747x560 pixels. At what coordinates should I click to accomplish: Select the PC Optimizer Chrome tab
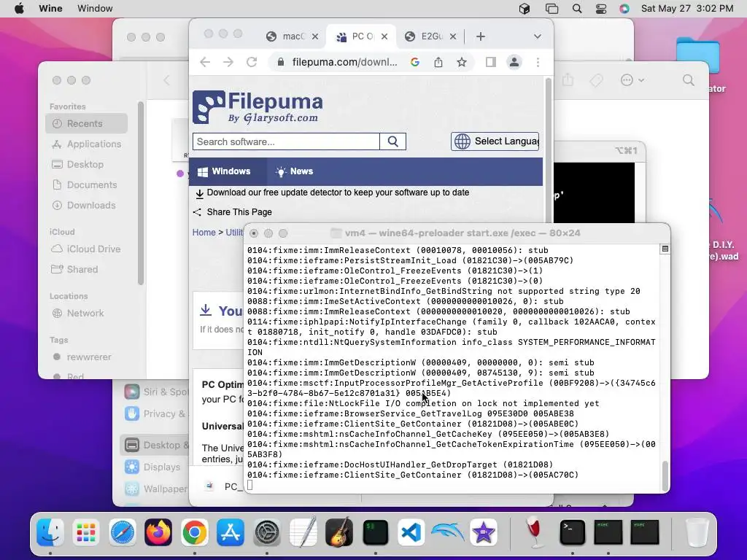tap(362, 36)
